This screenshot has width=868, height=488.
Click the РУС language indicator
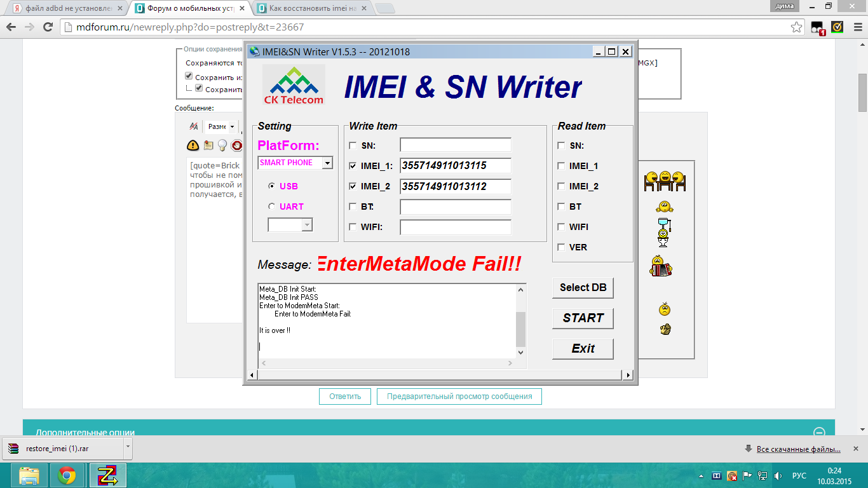(x=799, y=475)
